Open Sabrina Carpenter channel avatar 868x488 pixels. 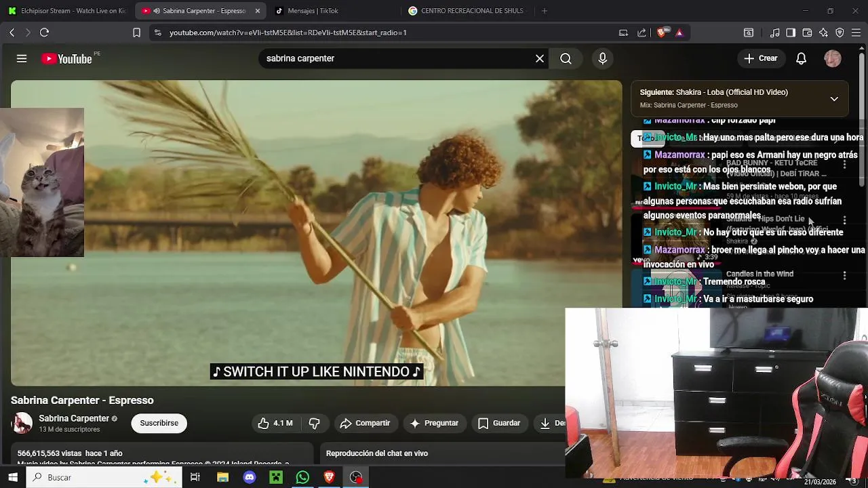pos(22,423)
